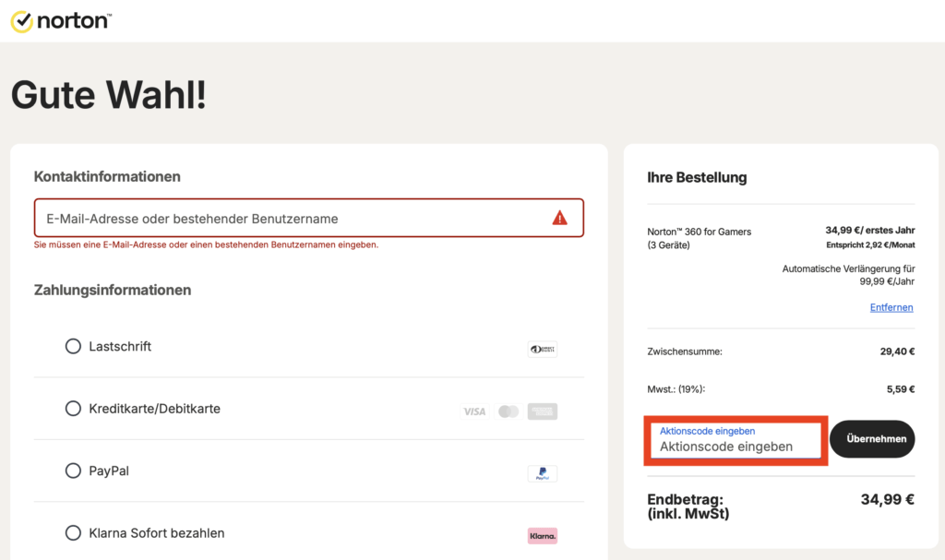Screen dimensions: 945x560
Task: Choose Kreditkarte/Debitkarte as payment method
Action: 73,408
